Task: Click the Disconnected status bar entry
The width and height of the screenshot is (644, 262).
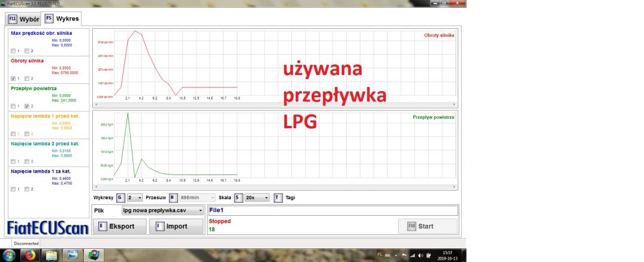Action: pos(26,243)
